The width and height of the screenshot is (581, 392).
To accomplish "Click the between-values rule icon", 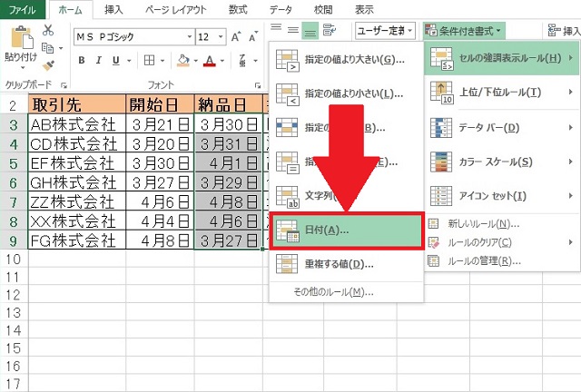I will point(288,127).
